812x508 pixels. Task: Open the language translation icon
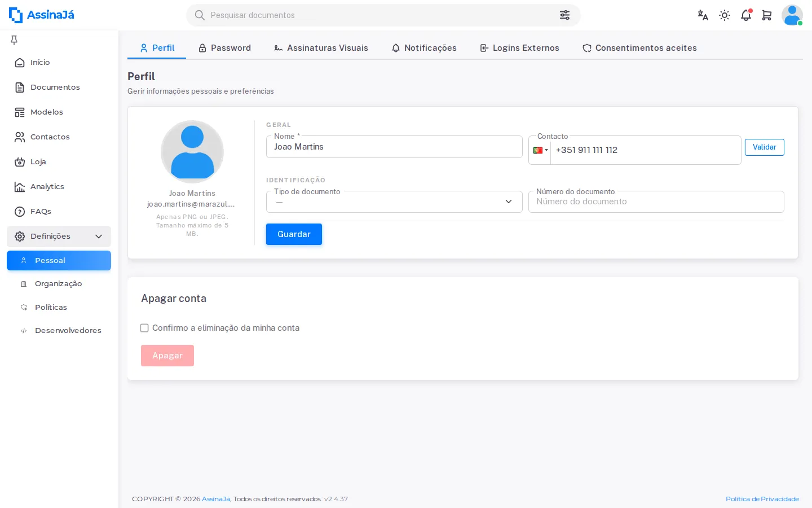coord(703,15)
